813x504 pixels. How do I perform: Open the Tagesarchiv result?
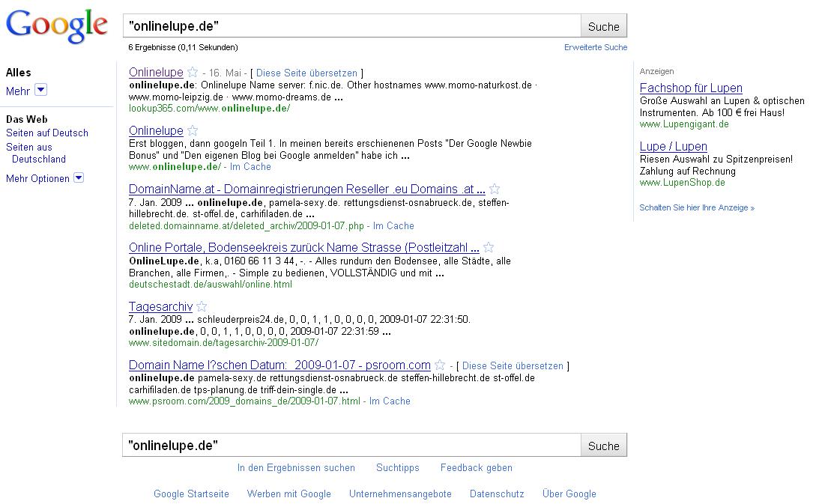click(x=161, y=306)
